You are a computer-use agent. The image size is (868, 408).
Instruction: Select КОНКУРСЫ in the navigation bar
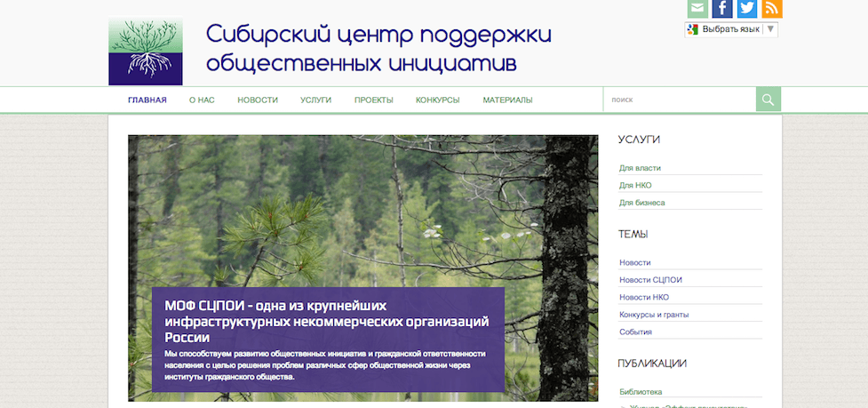coord(437,100)
